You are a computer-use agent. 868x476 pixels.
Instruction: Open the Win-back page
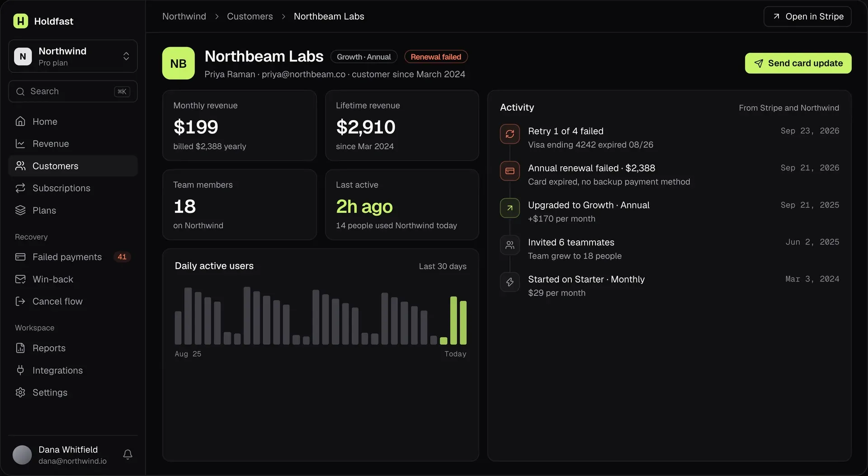click(x=73, y=279)
